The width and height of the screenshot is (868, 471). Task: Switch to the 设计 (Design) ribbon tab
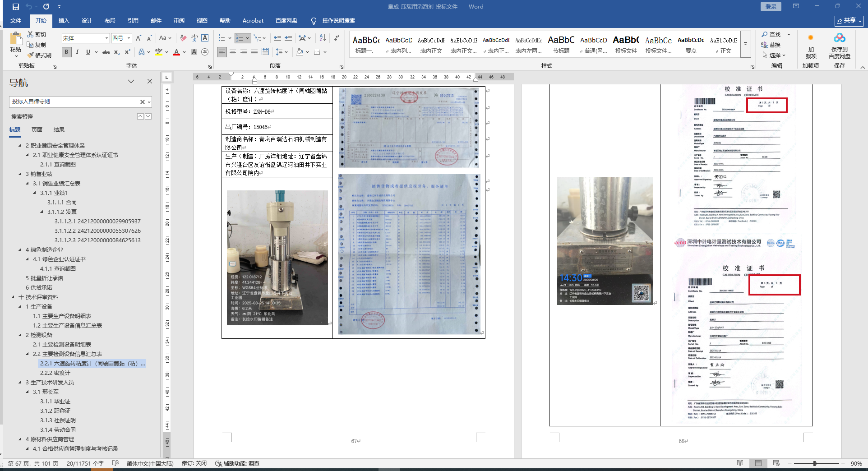point(87,21)
